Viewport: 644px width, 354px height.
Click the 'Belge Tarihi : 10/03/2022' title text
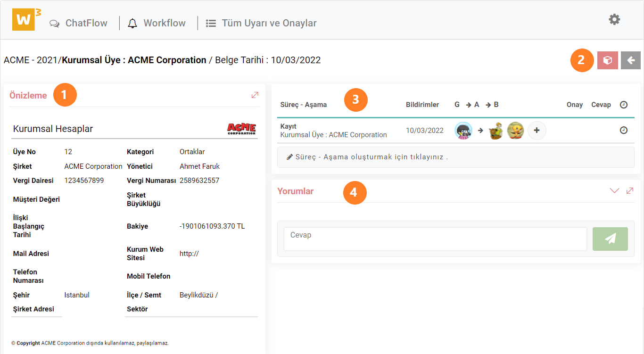[x=268, y=60]
